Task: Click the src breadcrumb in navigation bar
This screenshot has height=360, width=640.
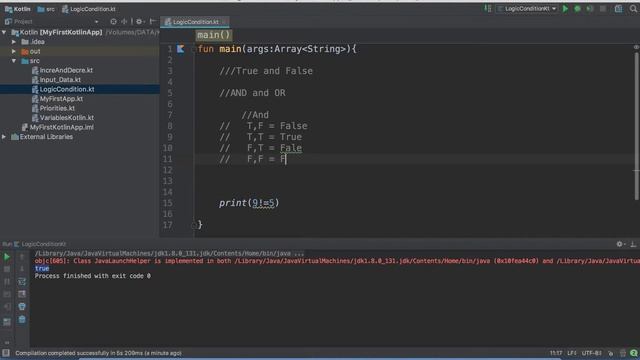Action: pyautogui.click(x=46, y=9)
